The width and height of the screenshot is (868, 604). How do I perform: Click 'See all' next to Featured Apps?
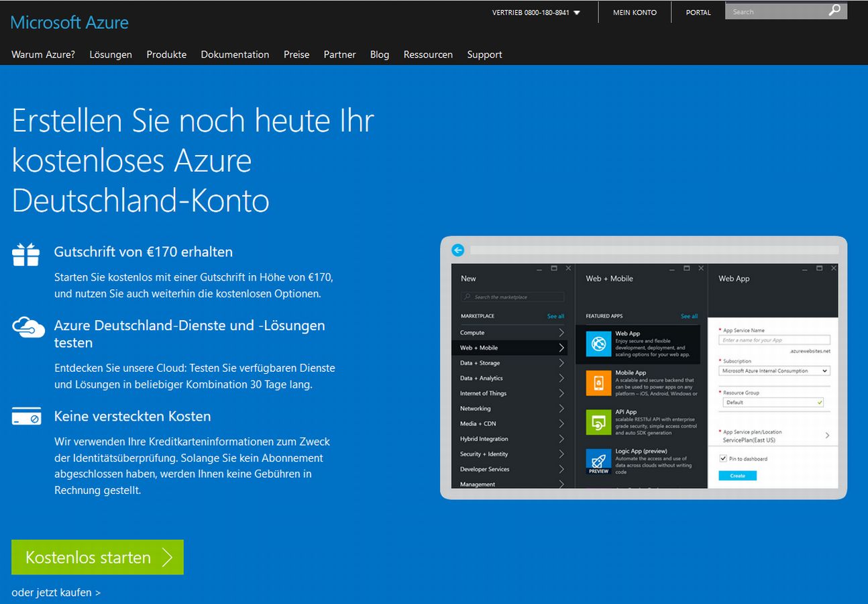coord(689,316)
